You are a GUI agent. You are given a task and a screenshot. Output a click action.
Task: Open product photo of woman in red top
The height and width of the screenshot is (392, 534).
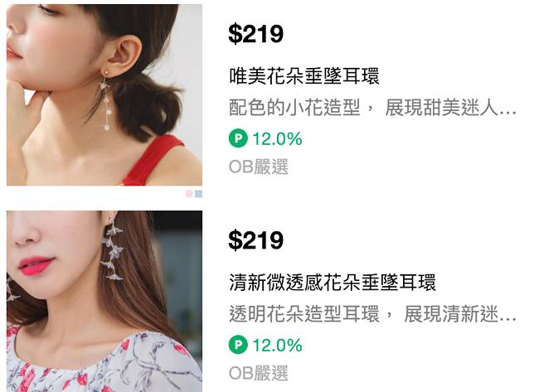(x=104, y=95)
